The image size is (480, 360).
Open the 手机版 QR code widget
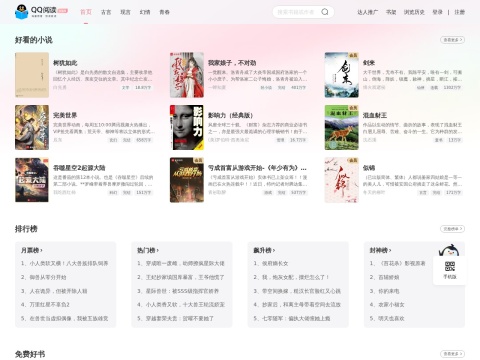449,270
